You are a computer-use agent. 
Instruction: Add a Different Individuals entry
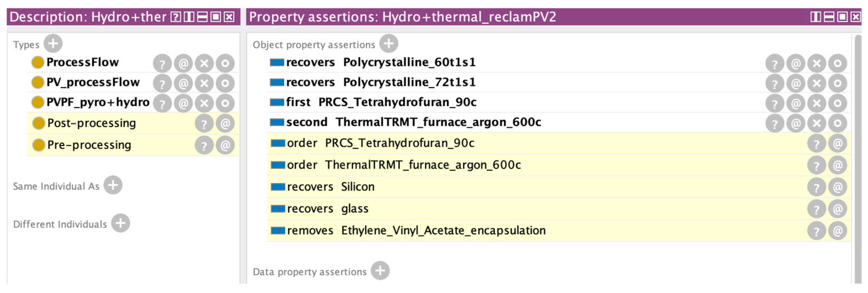click(x=120, y=223)
